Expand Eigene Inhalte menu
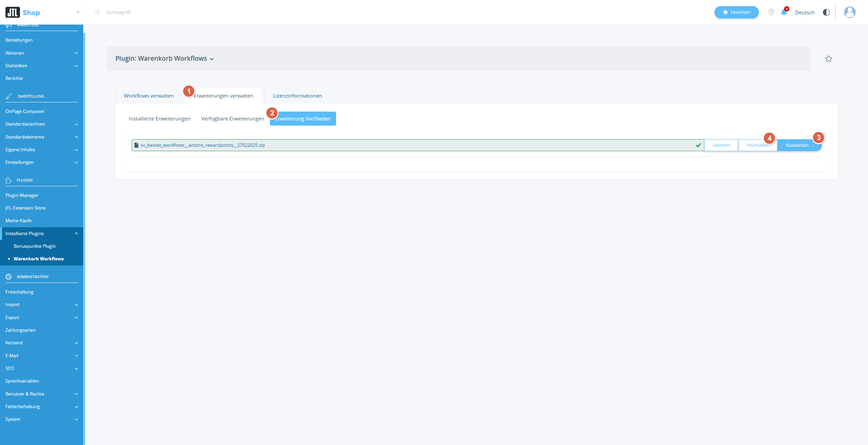868x445 pixels. point(42,149)
